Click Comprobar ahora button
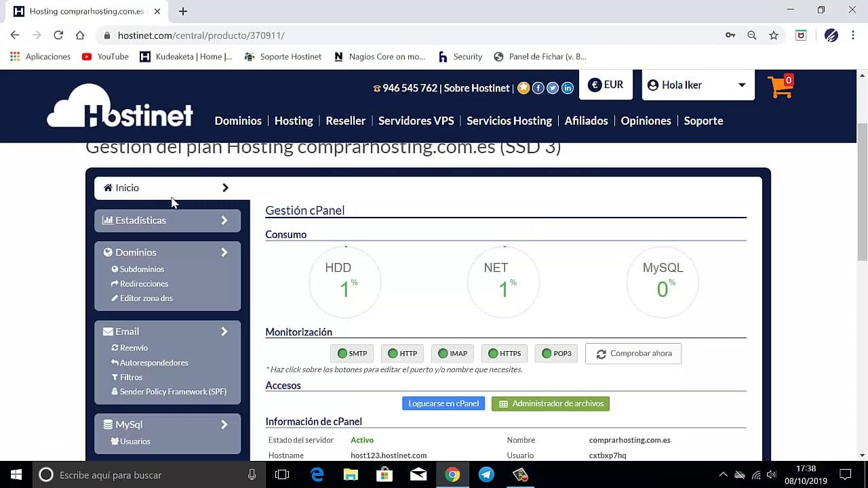Image resolution: width=868 pixels, height=488 pixels. pyautogui.click(x=633, y=354)
